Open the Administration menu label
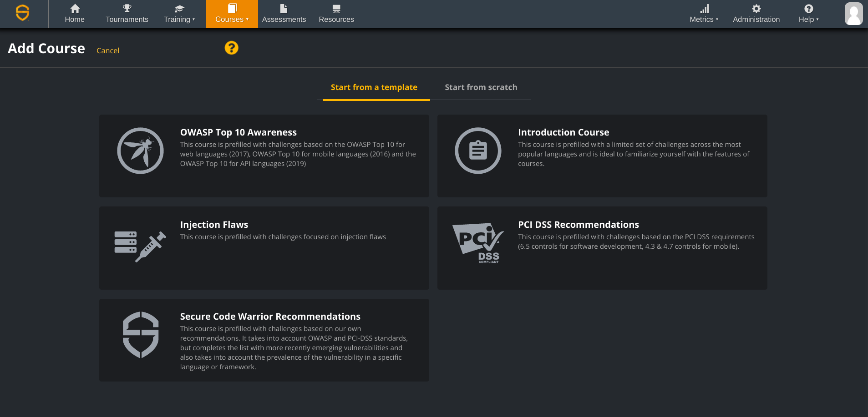Image resolution: width=868 pixels, height=417 pixels. point(756,20)
